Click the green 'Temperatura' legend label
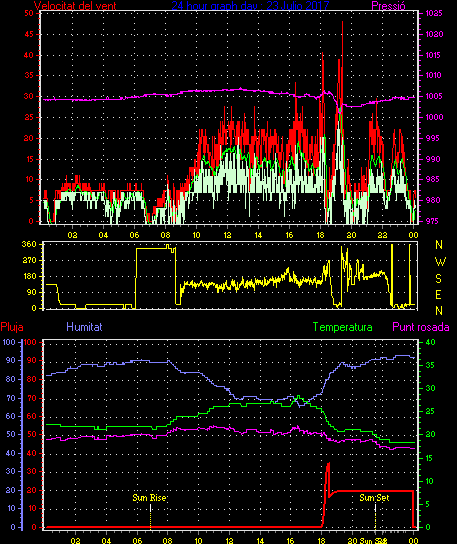 pyautogui.click(x=342, y=327)
